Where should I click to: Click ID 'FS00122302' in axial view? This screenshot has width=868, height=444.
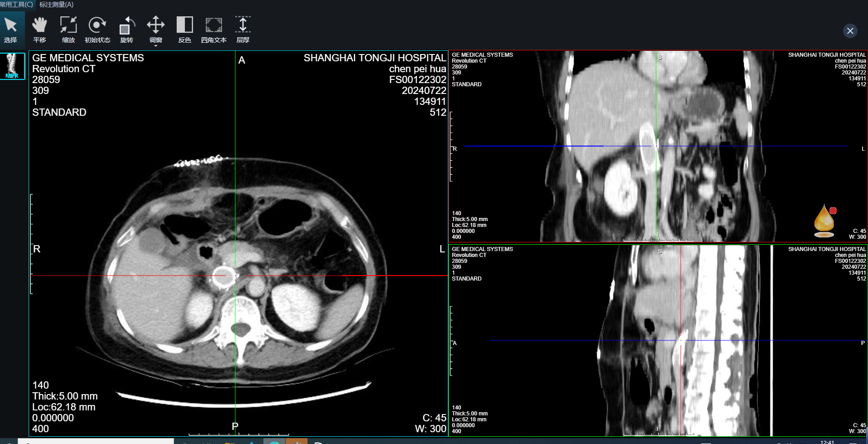tap(417, 80)
